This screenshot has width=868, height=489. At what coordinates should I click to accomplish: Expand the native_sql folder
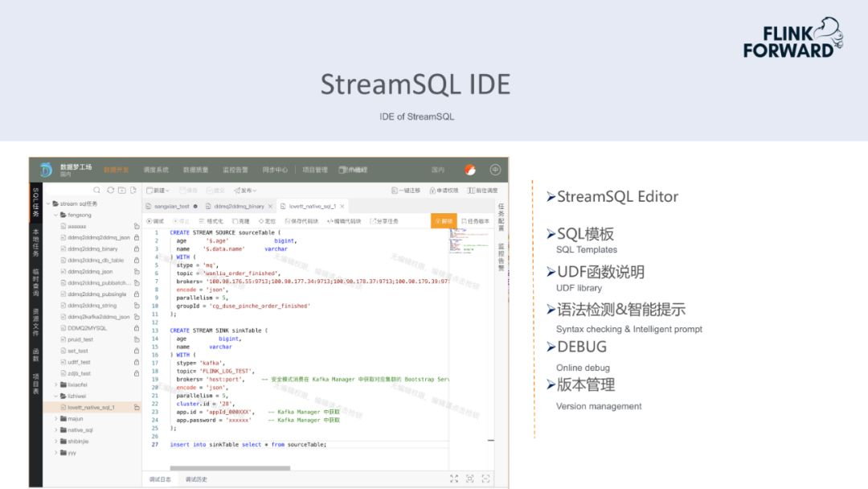(56, 429)
